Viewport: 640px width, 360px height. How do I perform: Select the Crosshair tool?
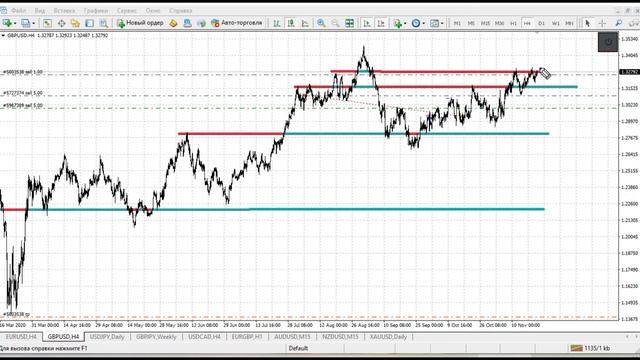(x=602, y=23)
